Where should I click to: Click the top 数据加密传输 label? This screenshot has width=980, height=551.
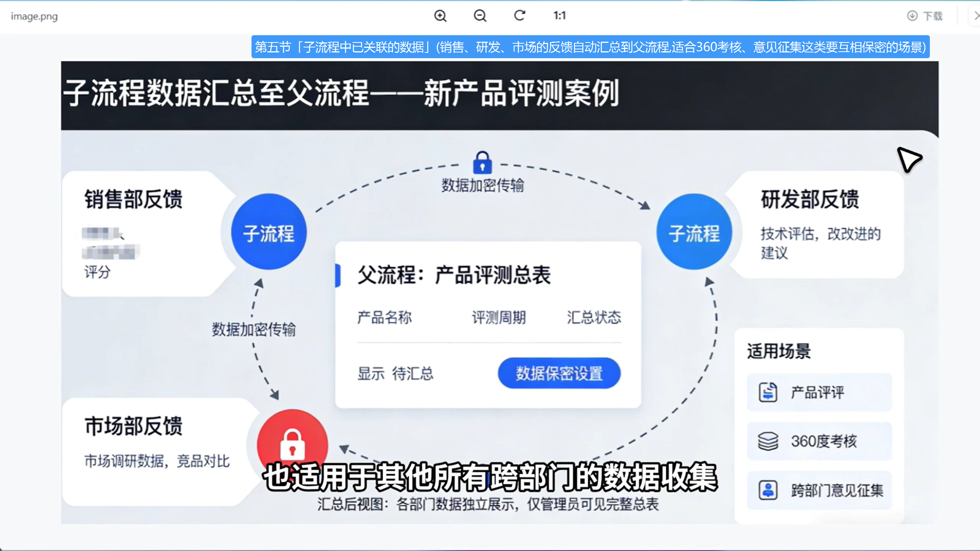483,185
